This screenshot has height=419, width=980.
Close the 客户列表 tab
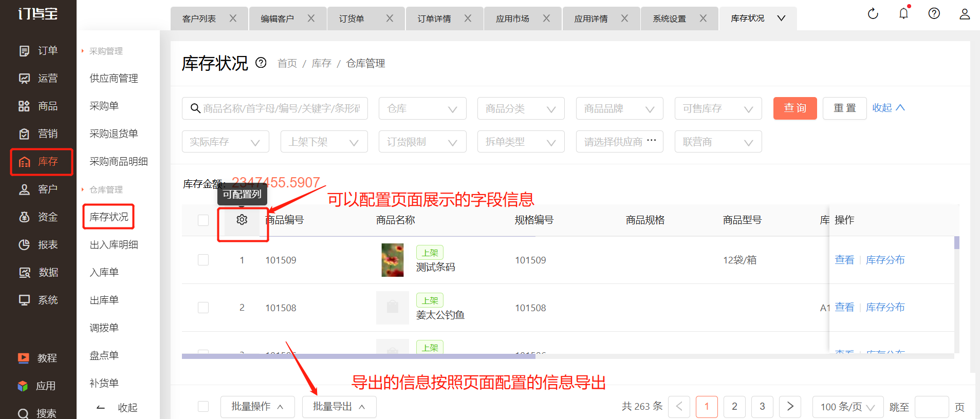[x=233, y=18]
